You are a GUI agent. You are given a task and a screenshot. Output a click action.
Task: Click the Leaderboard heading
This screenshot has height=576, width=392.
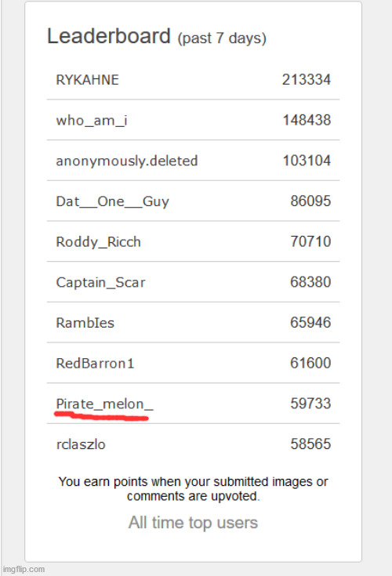point(109,36)
